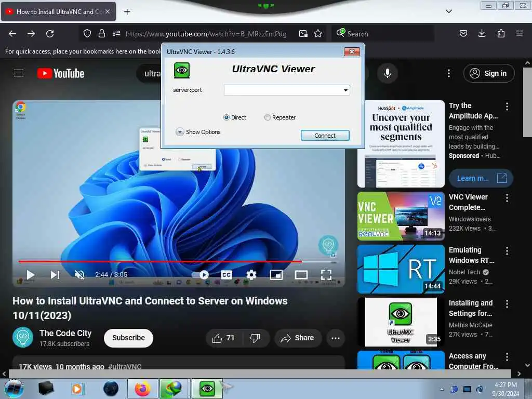Open YouTube settings three-dot menu
This screenshot has width=532, height=399.
pos(448,73)
